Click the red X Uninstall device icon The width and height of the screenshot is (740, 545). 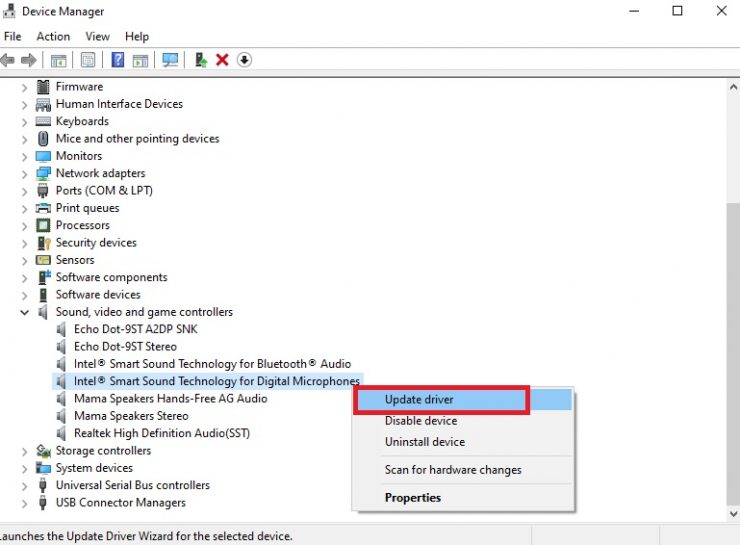coord(222,60)
